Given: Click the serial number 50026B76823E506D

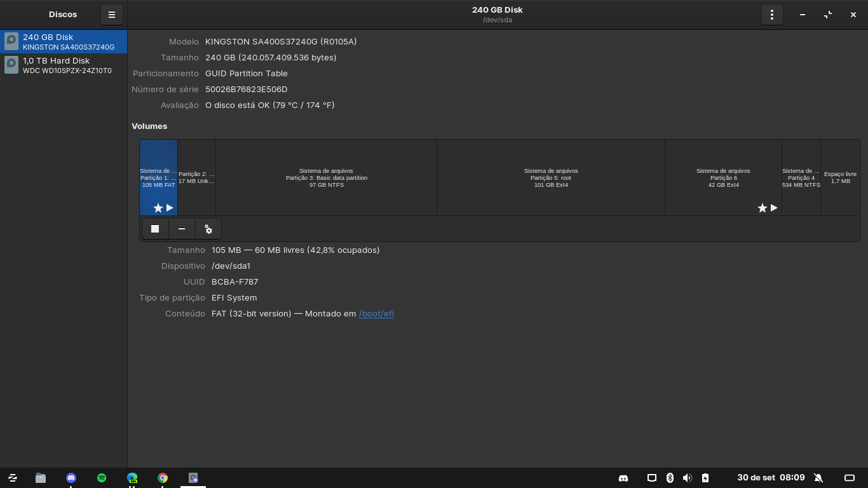Looking at the screenshot, I should coord(247,90).
